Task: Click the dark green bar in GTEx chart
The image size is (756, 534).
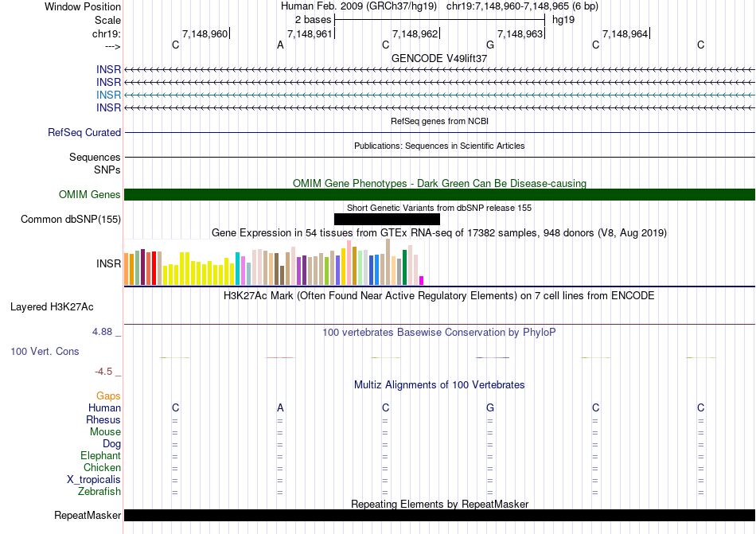Action: pyautogui.click(x=404, y=267)
